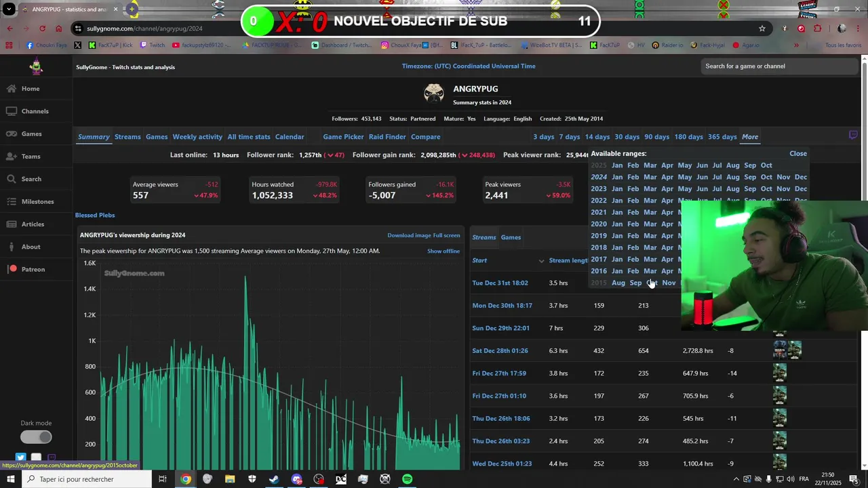Click the purple chat icon right of More
The width and height of the screenshot is (868, 488).
(x=853, y=135)
